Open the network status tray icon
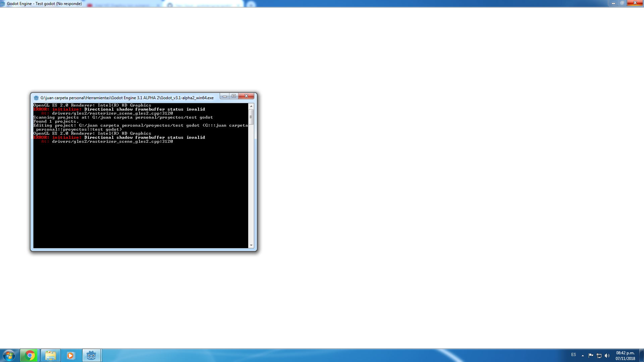Viewport: 644px width, 362px height. tap(599, 355)
